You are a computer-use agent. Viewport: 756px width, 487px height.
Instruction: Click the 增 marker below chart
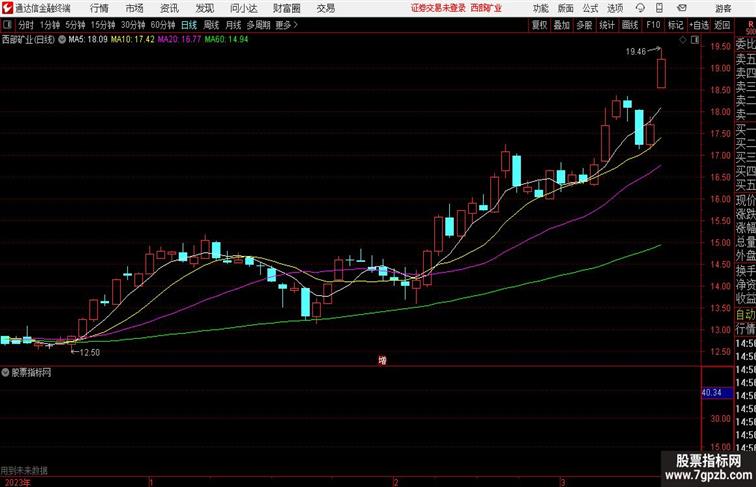(x=382, y=360)
